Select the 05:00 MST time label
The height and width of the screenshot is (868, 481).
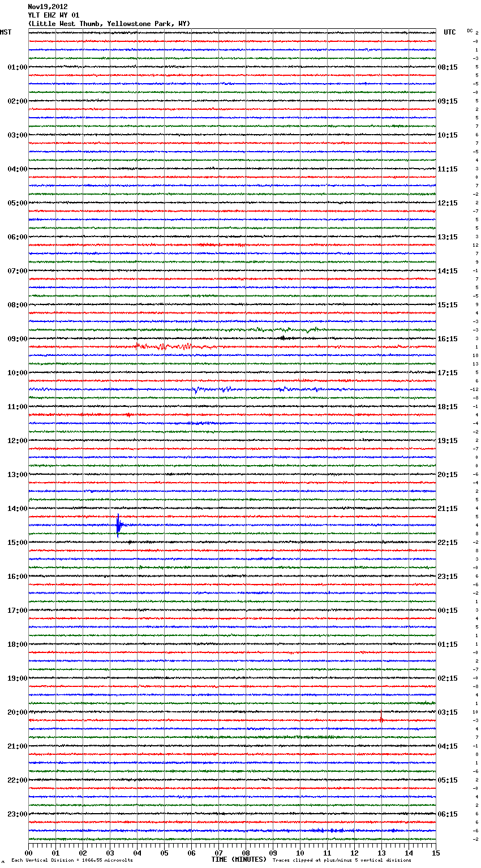pos(18,203)
